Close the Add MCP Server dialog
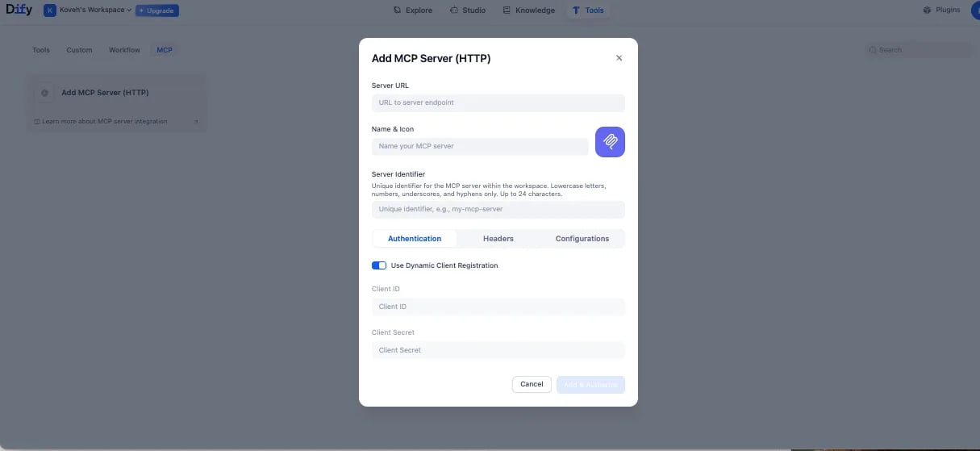Image resolution: width=980 pixels, height=451 pixels. pyautogui.click(x=619, y=58)
